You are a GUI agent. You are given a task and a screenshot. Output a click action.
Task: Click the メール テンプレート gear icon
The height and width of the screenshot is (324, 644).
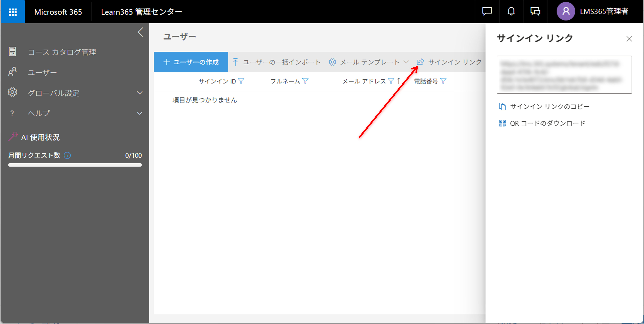(x=332, y=62)
